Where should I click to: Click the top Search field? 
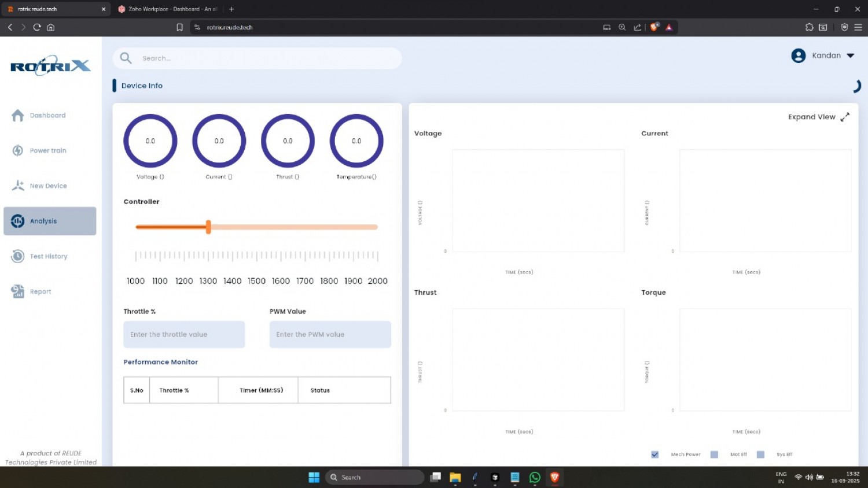(x=258, y=58)
